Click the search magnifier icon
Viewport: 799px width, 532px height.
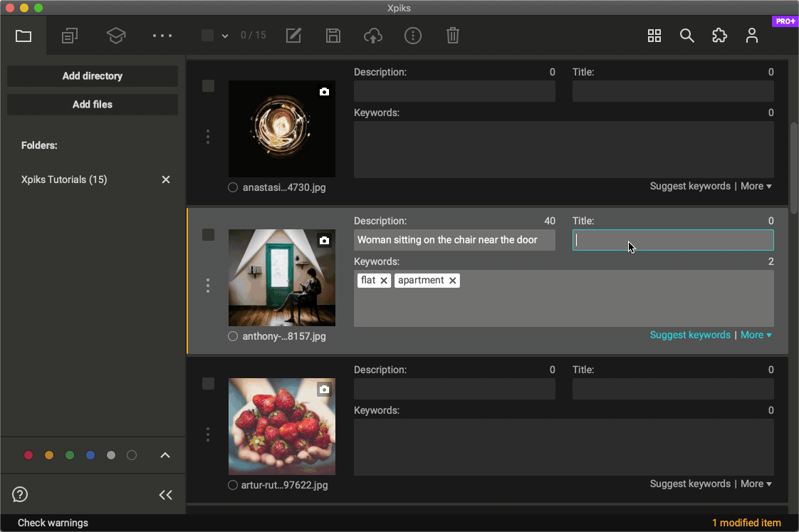[686, 36]
